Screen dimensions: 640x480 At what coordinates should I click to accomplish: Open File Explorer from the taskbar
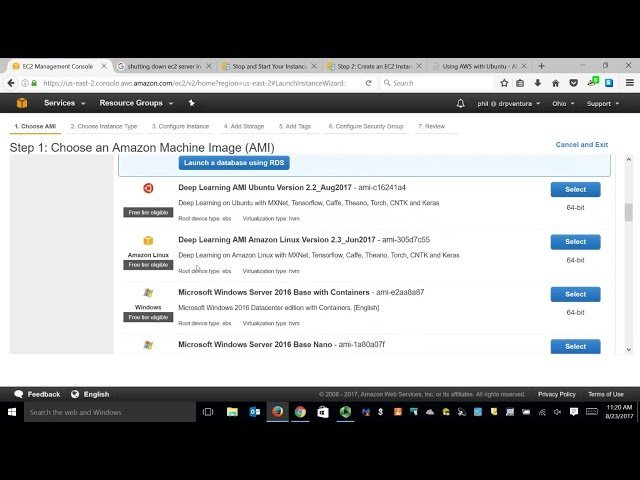click(x=232, y=412)
